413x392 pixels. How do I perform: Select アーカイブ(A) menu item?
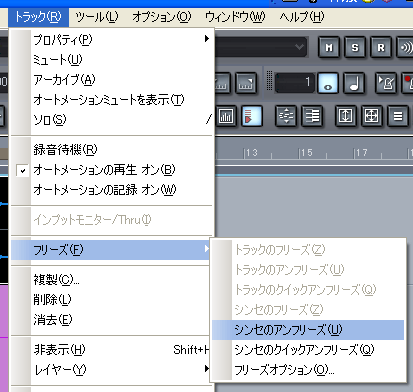[x=112, y=79]
